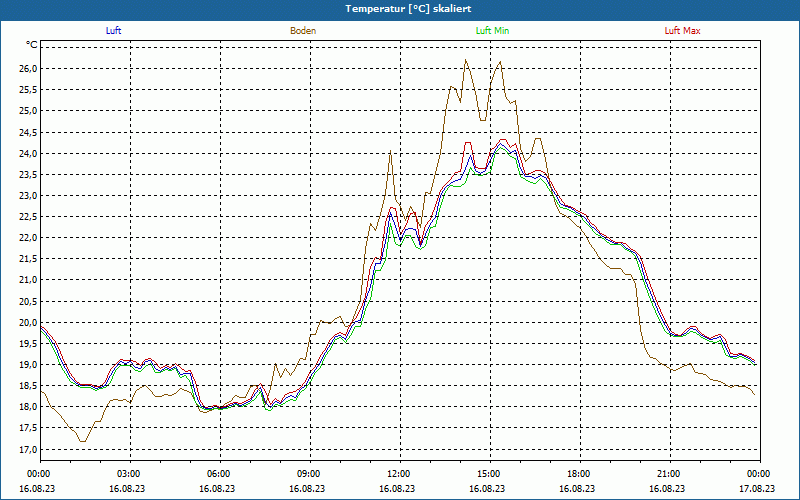Click the chart title 'Temperatur [°C] skaliert'
Viewport: 800px width, 500px height.
(x=408, y=9)
